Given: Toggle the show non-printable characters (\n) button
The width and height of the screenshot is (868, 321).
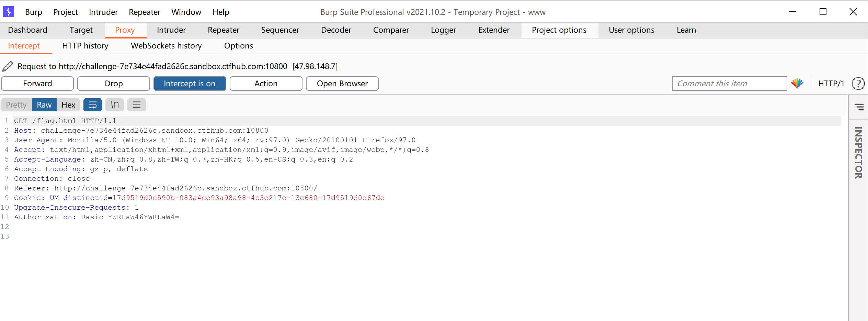Looking at the screenshot, I should 115,105.
